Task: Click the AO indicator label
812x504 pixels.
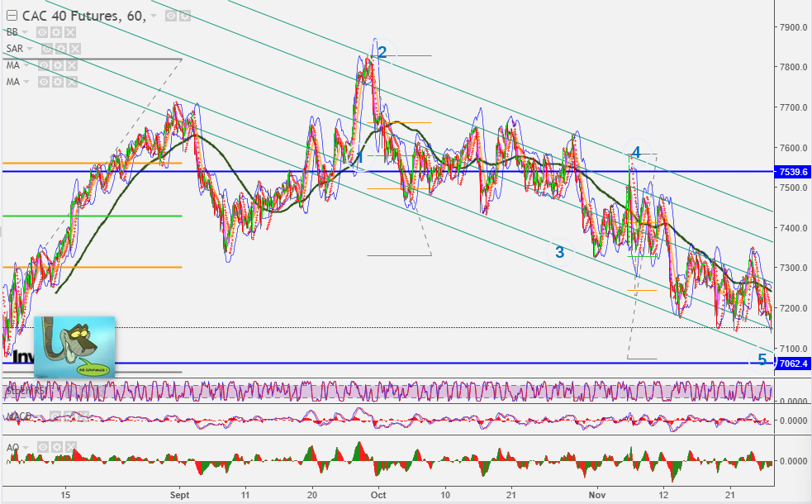Action: 12,447
